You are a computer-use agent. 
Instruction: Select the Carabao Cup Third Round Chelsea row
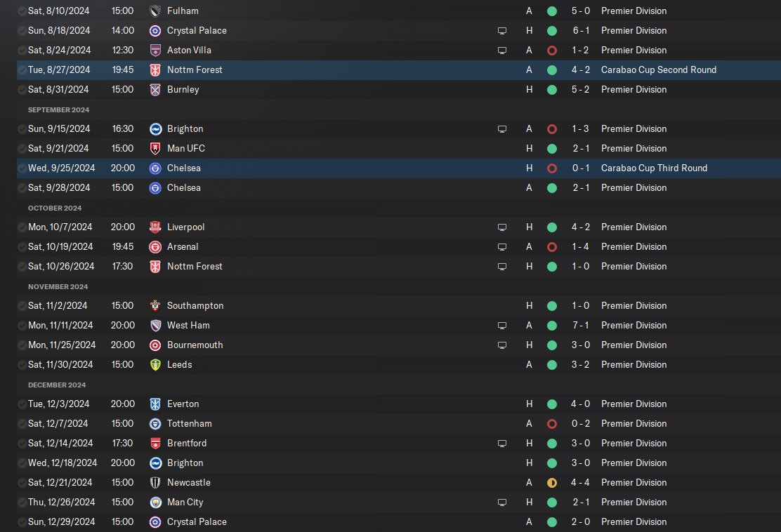pos(398,168)
